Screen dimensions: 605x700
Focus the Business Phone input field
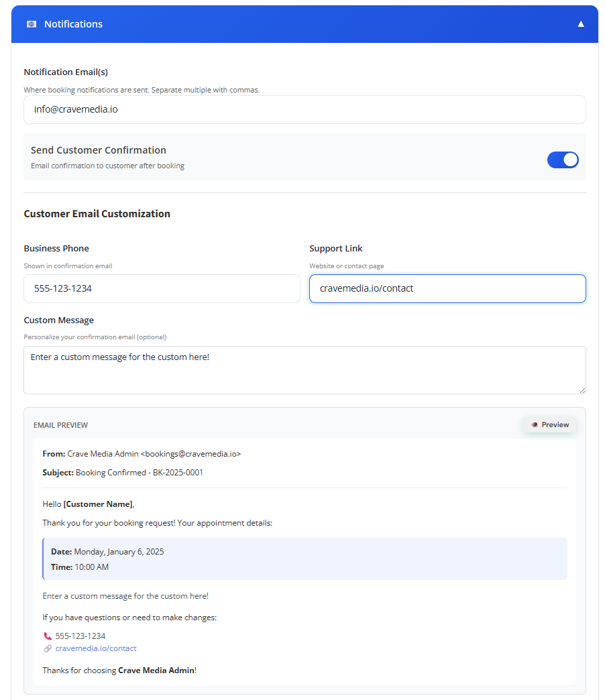[x=162, y=288]
